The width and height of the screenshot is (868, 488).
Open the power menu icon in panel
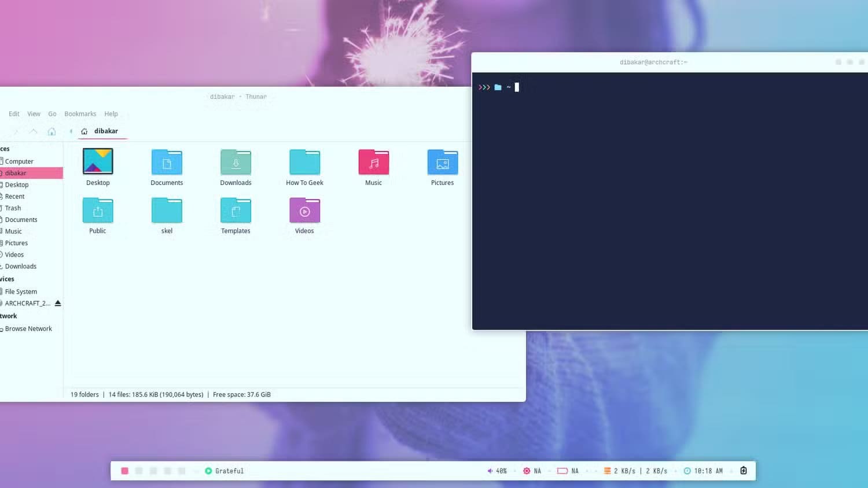[744, 471]
